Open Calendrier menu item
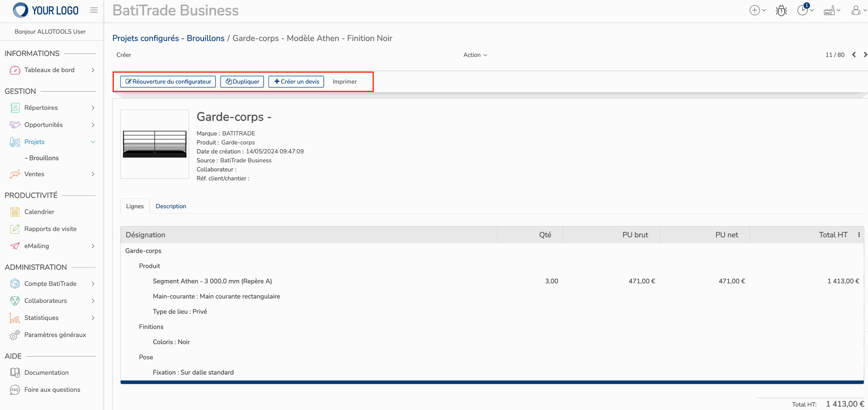The image size is (868, 410). [39, 212]
